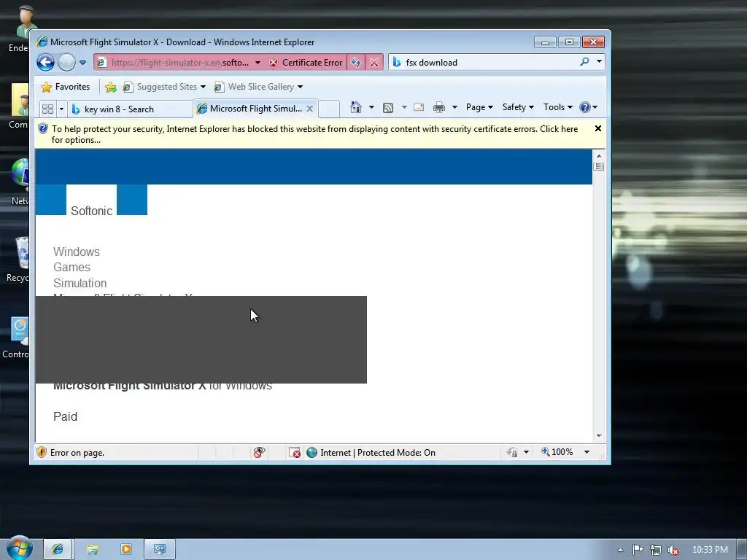
Task: Dismiss the security information bar
Action: click(x=598, y=128)
